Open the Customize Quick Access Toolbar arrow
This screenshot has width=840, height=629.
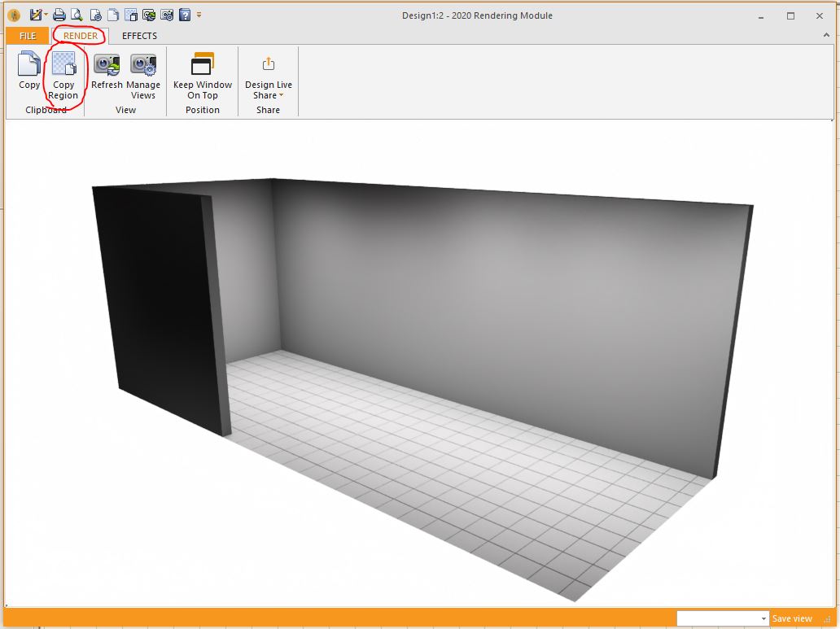coord(199,15)
